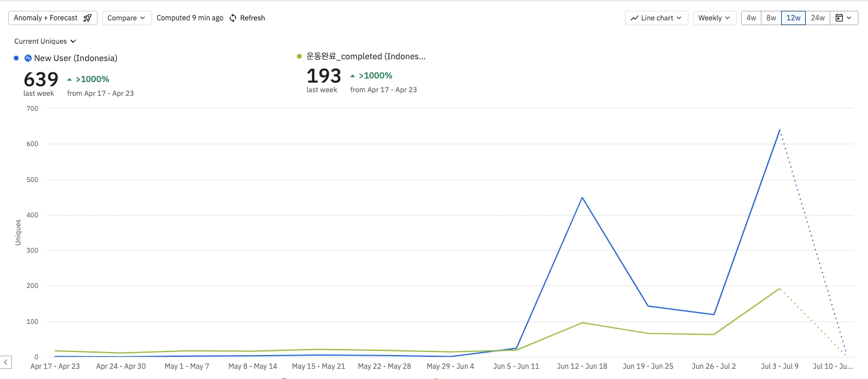Click the blue line peak at Jul 3 - Jul 9

pos(780,130)
